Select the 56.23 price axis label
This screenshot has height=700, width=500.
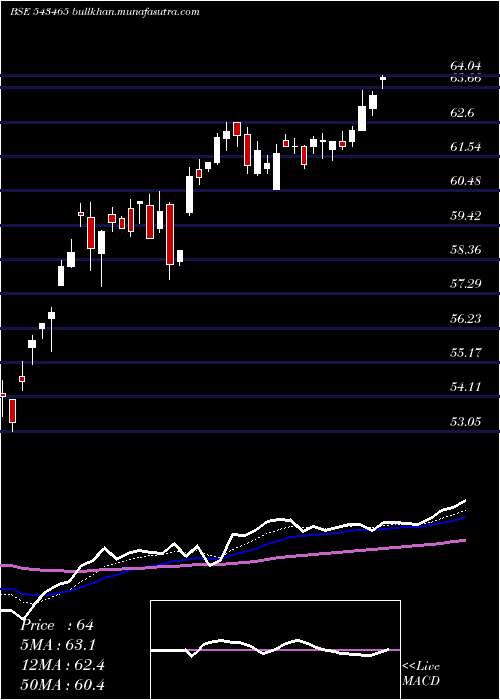(x=466, y=318)
